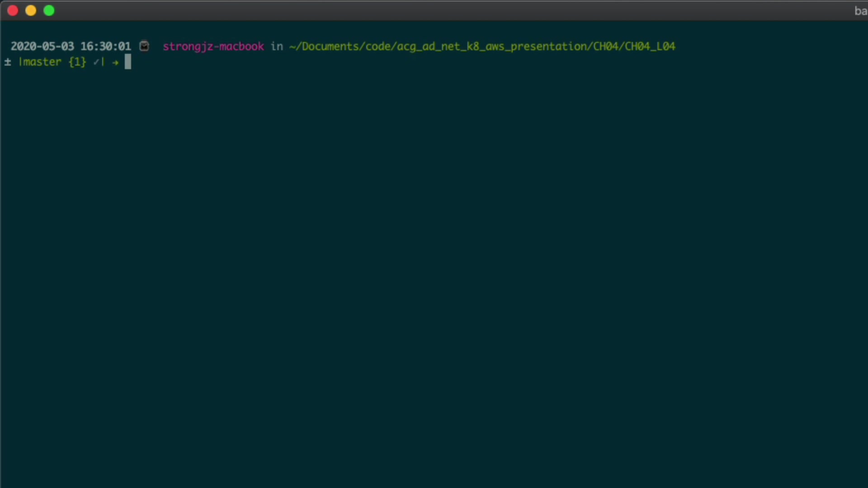The image size is (868, 488).
Task: Click the checkmark git status symbol
Action: tap(96, 62)
